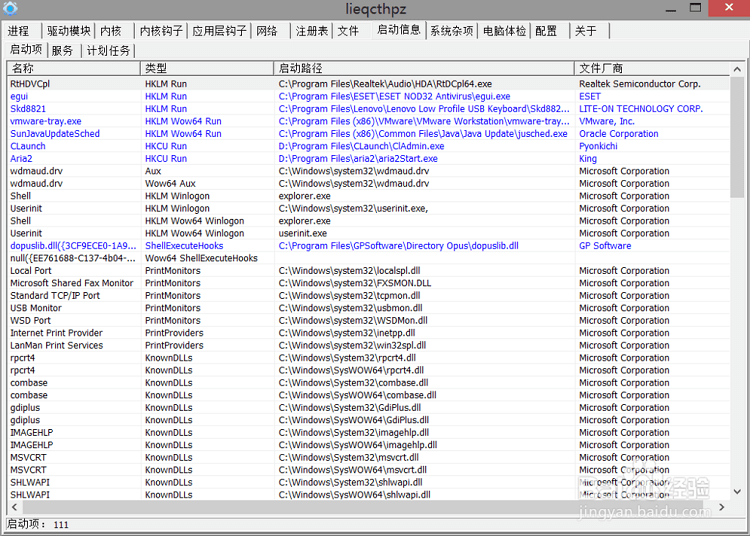The height and width of the screenshot is (536, 750).
Task: Show the 服务 sub-tab
Action: pos(62,50)
